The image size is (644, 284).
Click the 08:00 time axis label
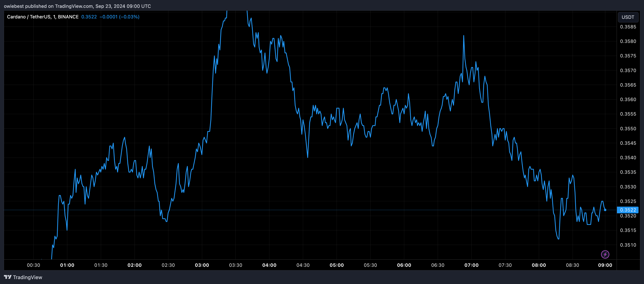(539, 265)
